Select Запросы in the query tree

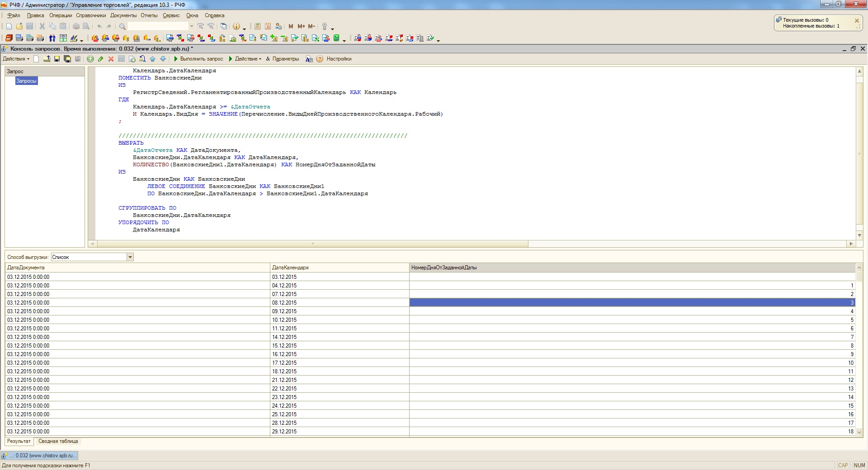(26, 81)
